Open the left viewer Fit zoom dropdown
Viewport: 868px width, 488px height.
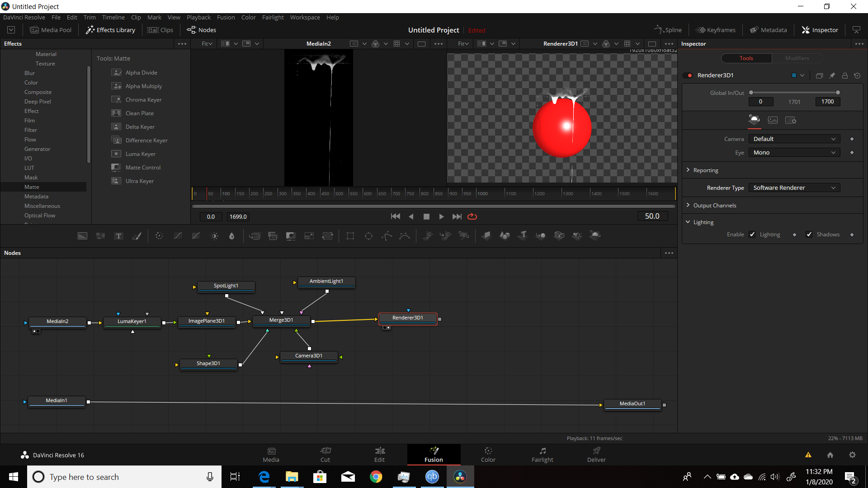pos(207,43)
